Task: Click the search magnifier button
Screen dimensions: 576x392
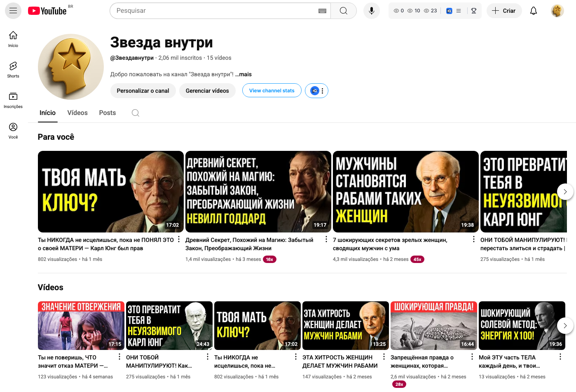Action: tap(344, 11)
